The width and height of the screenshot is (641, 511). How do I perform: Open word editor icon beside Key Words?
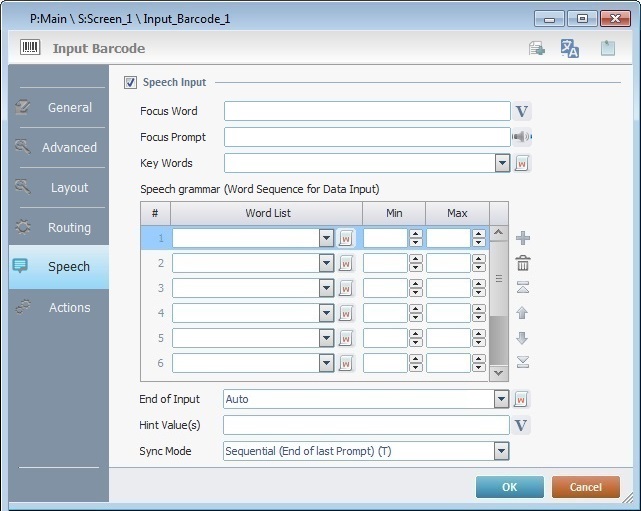pos(522,164)
